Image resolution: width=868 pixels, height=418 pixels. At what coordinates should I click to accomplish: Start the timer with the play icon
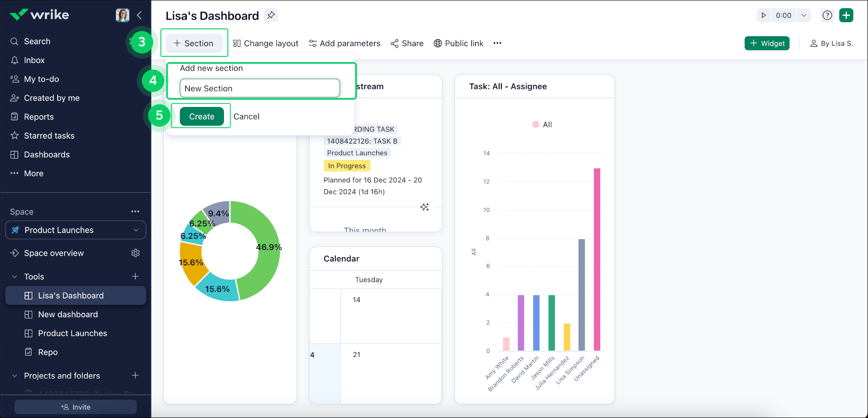pyautogui.click(x=763, y=15)
